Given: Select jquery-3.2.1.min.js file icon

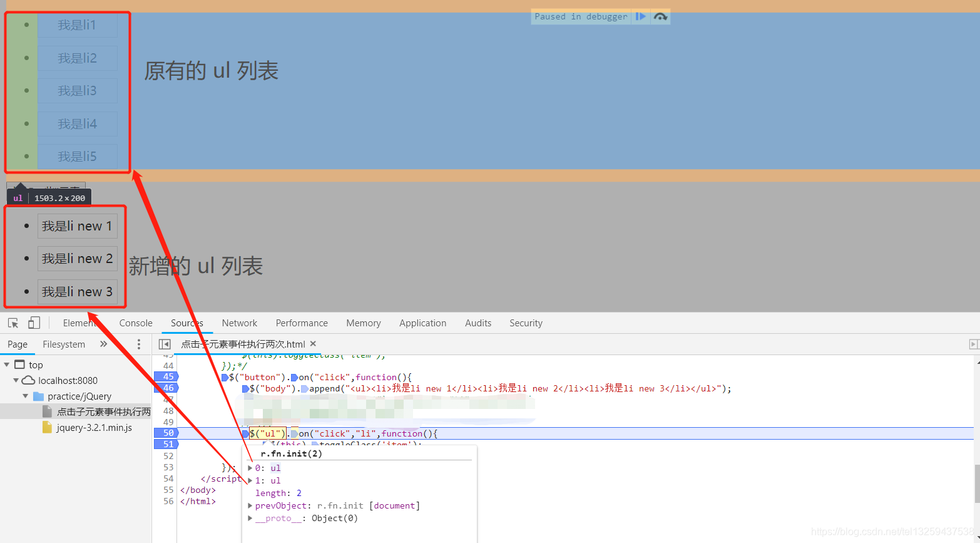Looking at the screenshot, I should (47, 427).
